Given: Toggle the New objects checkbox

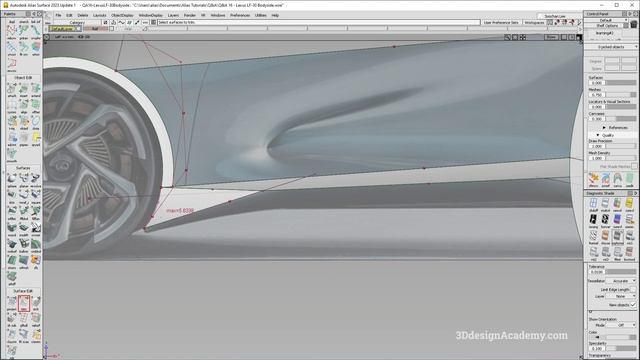Looking at the screenshot, I should [x=633, y=305].
